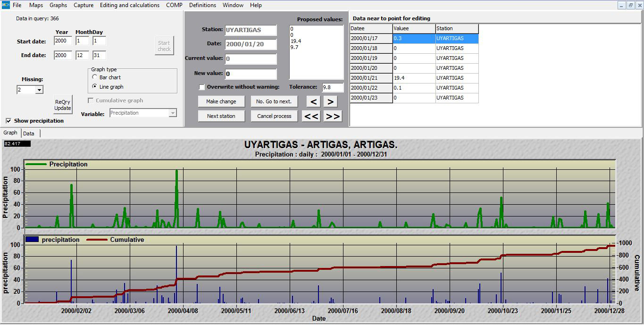Viewport: 644px width, 325px height.
Task: Click the single right arrow navigation button
Action: (x=330, y=101)
